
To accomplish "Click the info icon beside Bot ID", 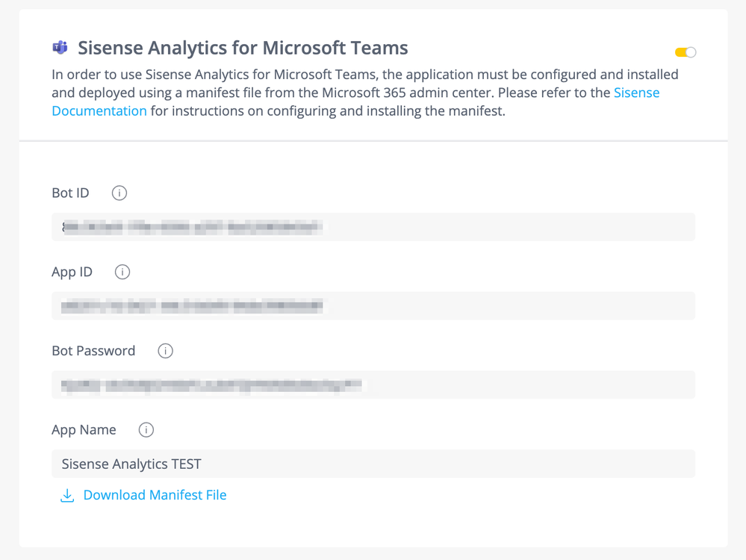I will [119, 193].
